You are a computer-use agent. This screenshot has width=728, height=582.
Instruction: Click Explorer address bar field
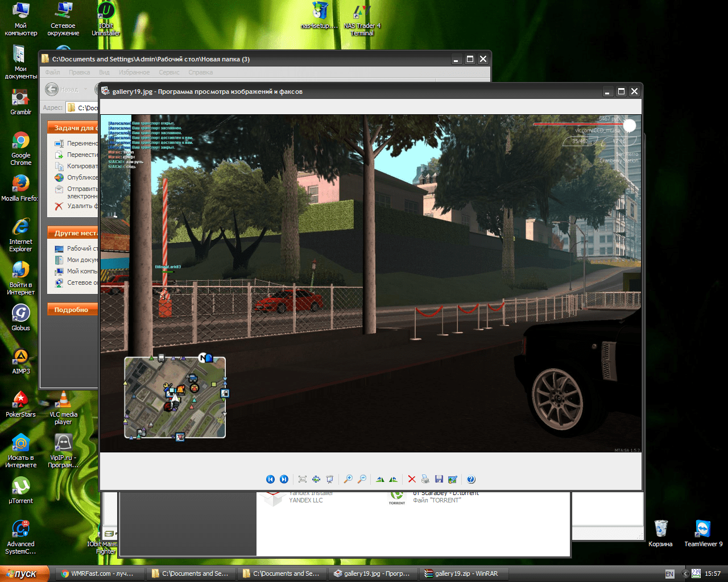coord(82,107)
